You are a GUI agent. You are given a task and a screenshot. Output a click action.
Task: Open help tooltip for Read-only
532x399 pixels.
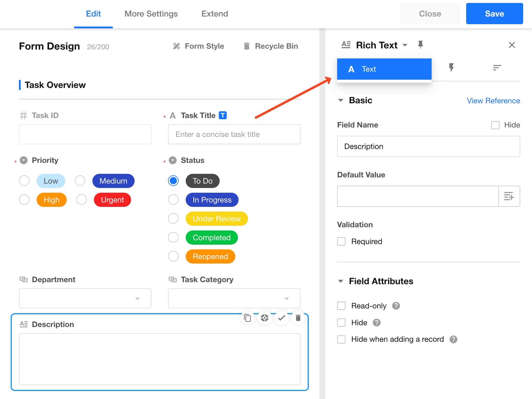[x=396, y=306]
